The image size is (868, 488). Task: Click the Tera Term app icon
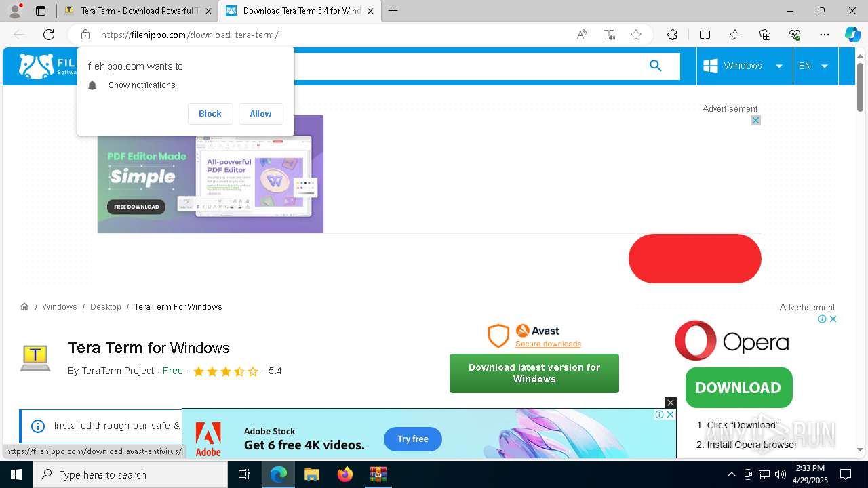pos(35,358)
